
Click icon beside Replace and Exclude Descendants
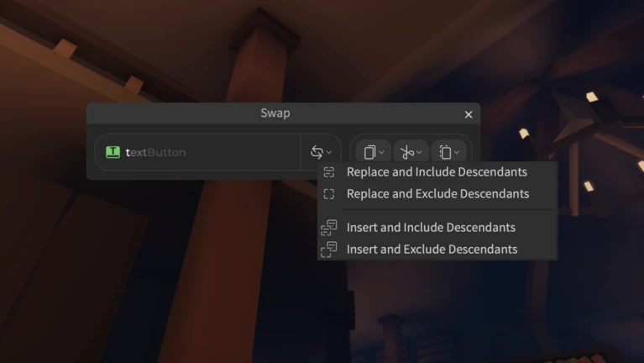click(329, 193)
